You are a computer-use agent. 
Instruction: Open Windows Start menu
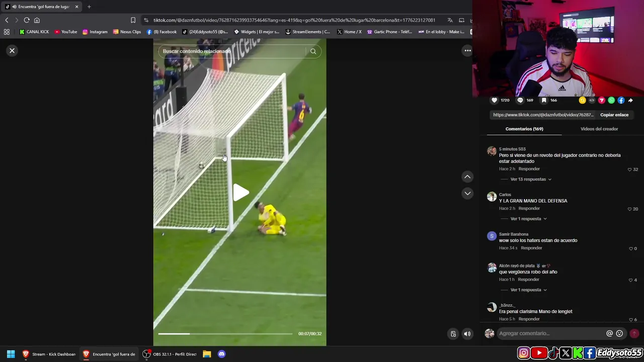click(x=11, y=354)
